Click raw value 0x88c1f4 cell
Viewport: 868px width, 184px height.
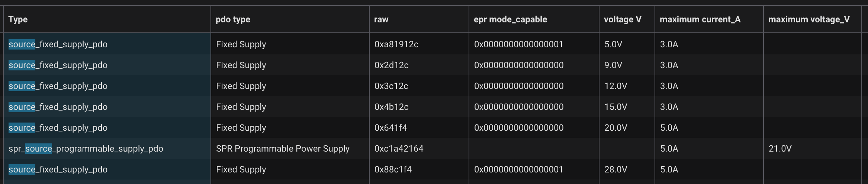click(x=419, y=169)
